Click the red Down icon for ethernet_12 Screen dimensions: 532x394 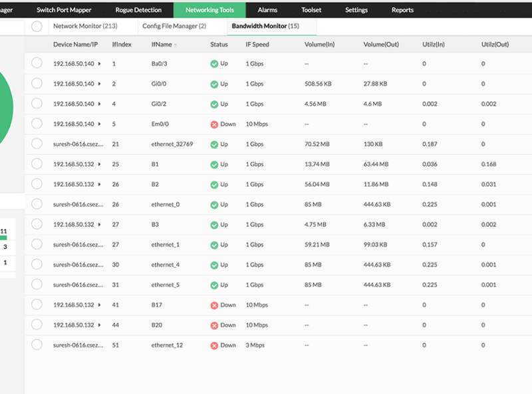click(214, 345)
